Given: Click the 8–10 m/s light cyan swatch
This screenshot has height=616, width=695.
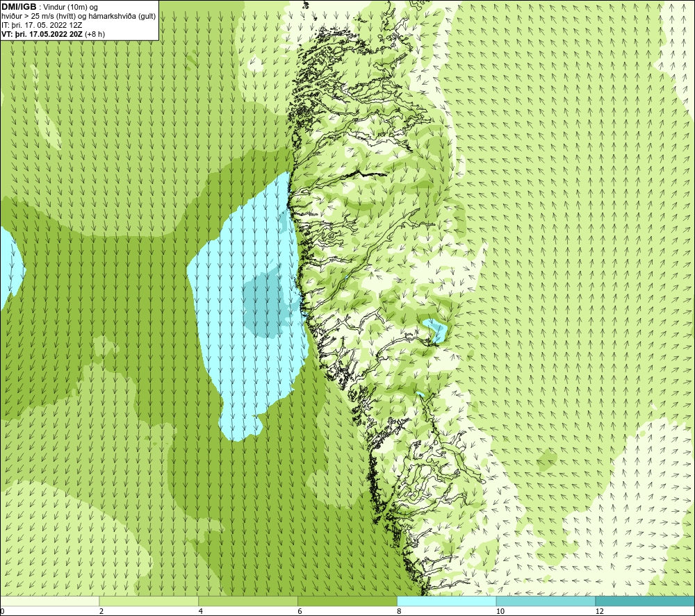Looking at the screenshot, I should 446,601.
